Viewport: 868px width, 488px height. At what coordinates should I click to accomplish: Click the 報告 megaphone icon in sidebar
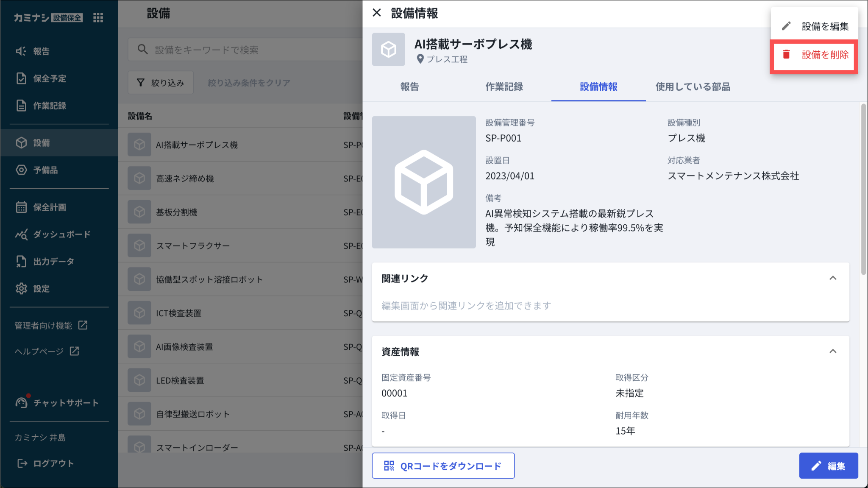click(x=21, y=51)
